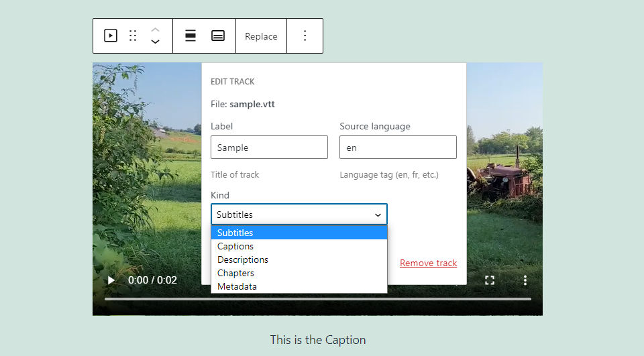Click the Label text field
This screenshot has width=644, height=356.
coord(269,147)
